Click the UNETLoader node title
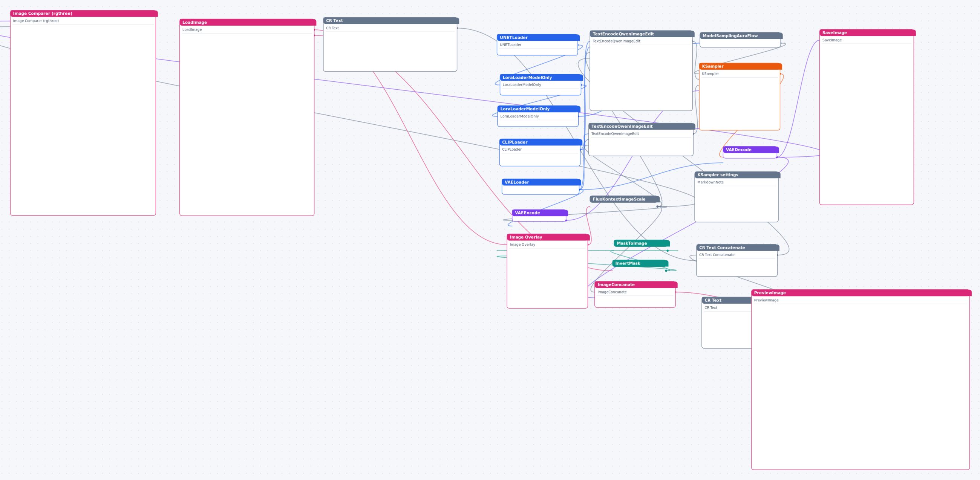 (538, 37)
